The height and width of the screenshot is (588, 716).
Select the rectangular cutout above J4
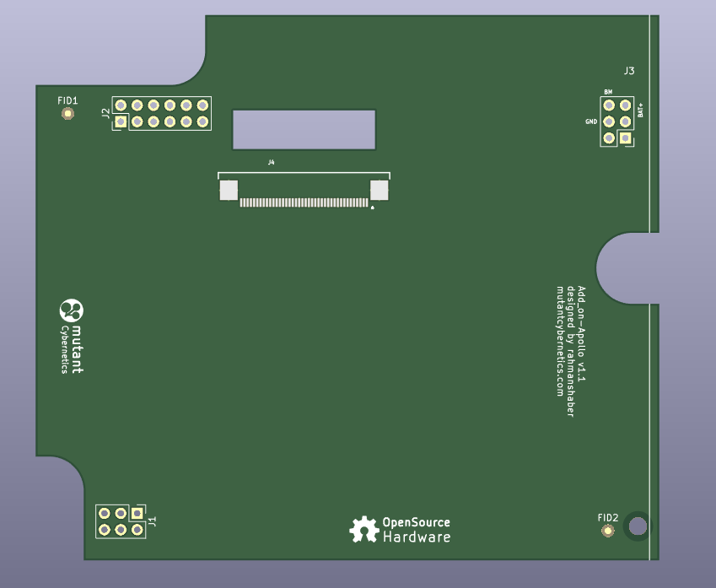click(304, 130)
